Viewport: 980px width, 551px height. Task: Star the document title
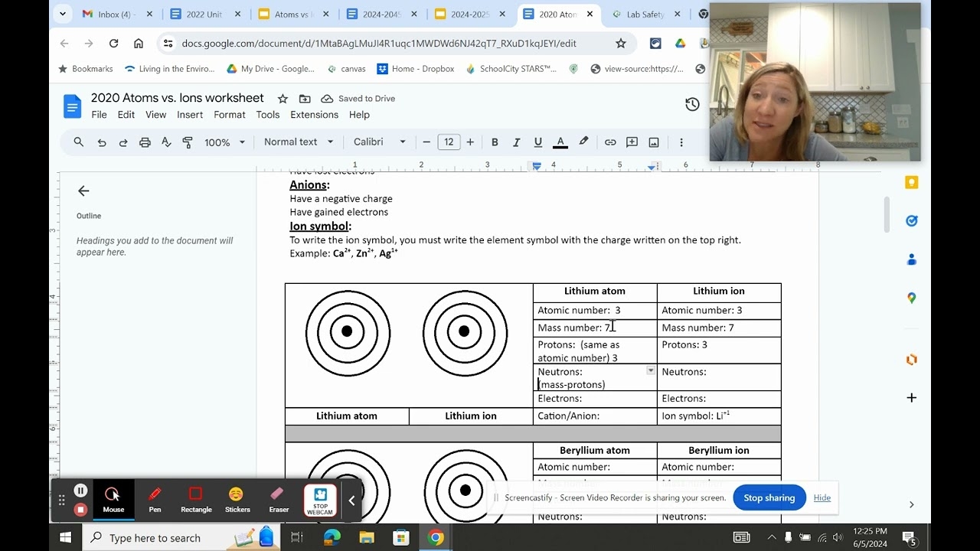pyautogui.click(x=283, y=99)
